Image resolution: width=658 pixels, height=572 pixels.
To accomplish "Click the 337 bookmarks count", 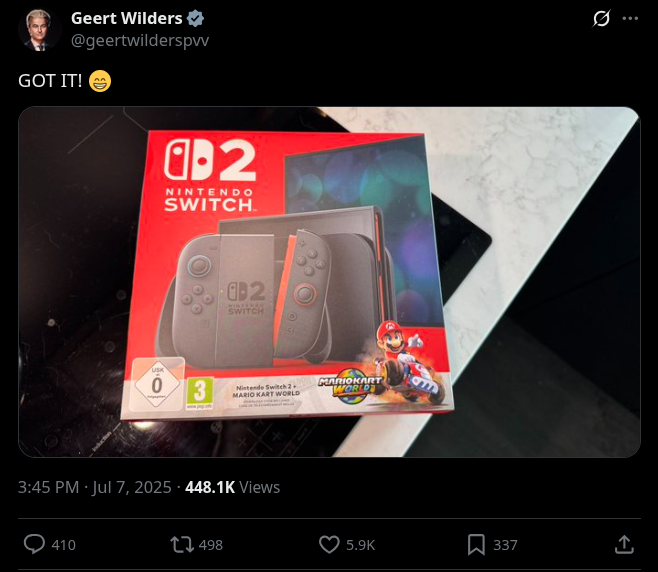I will 505,545.
